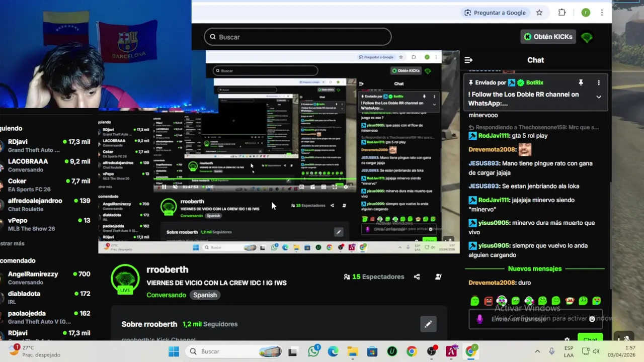
Task: Click the rrooberth channel name
Action: click(x=167, y=269)
